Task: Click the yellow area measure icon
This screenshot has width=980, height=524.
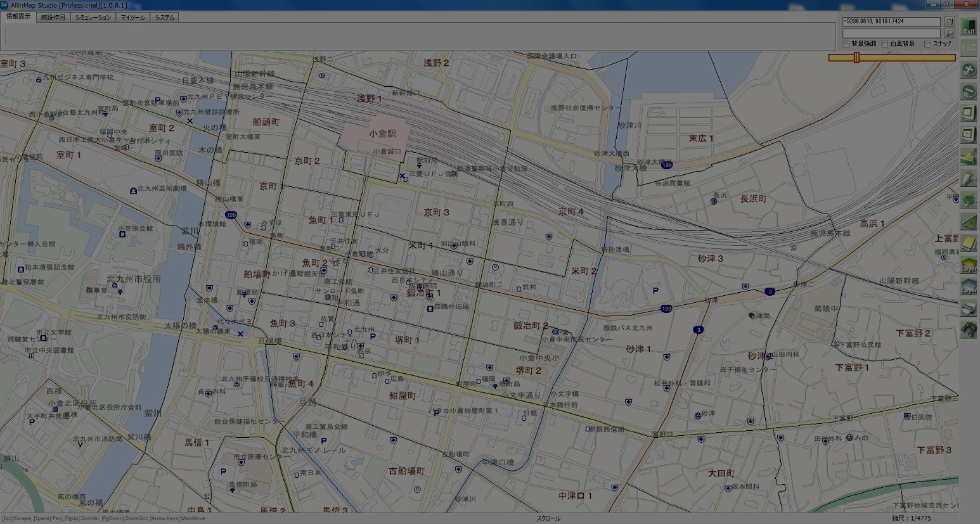Action: tap(969, 243)
